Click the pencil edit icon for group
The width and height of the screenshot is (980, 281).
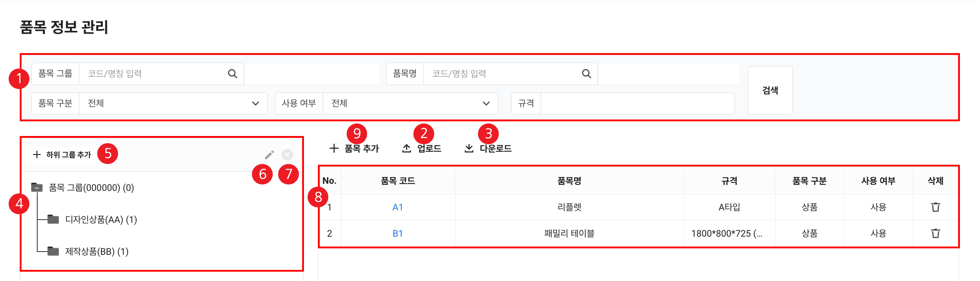tap(269, 155)
